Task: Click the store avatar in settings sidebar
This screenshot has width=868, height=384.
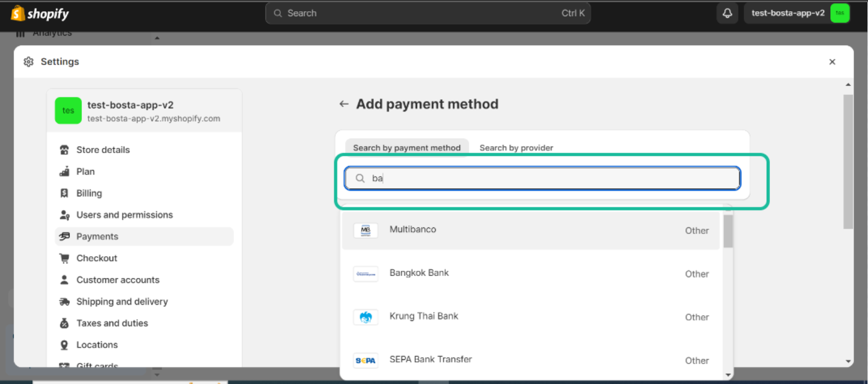Action: pyautogui.click(x=68, y=111)
